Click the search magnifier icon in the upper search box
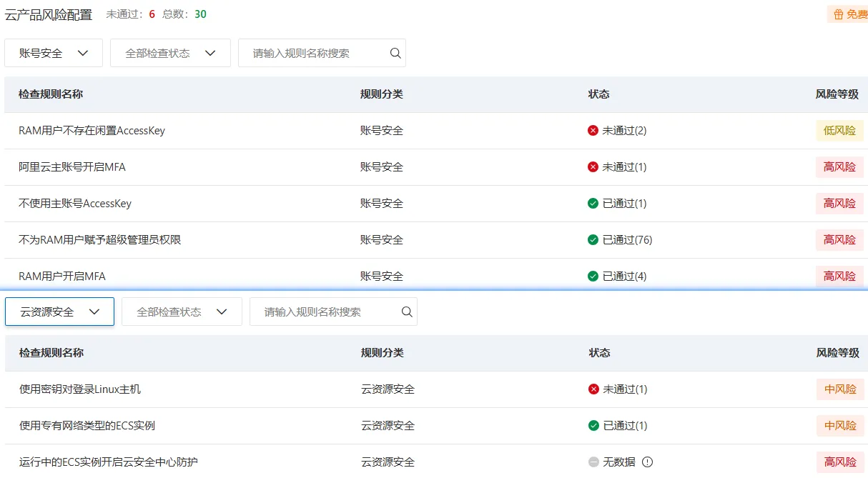Viewport: 868px width, 478px height. tap(395, 53)
